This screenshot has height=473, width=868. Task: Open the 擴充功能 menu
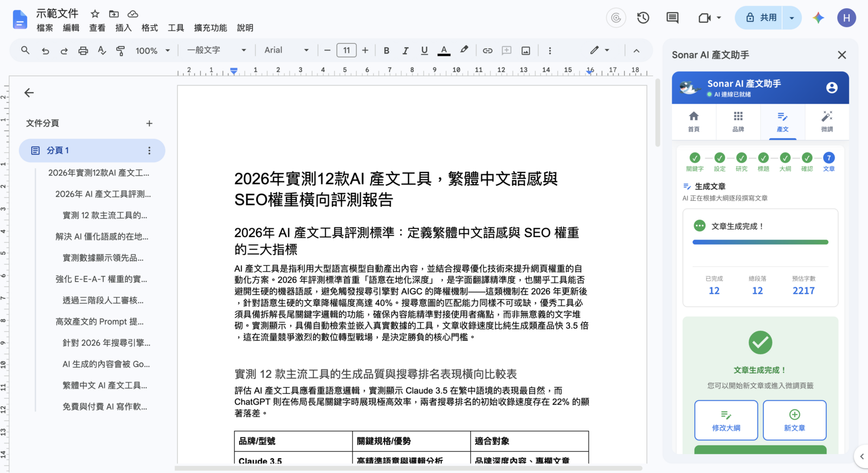(210, 28)
